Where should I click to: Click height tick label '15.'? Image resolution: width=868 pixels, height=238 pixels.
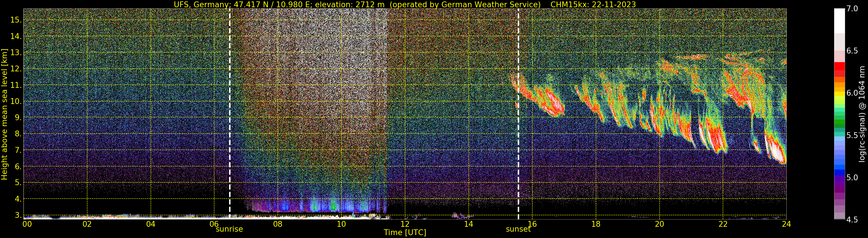coord(16,20)
